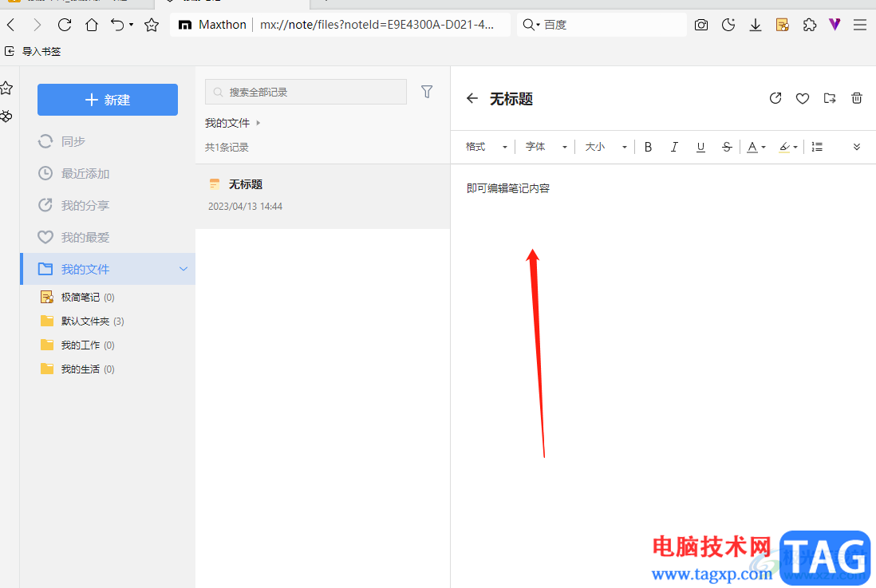
Task: Click the clover icon in left sidebar
Action: (x=6, y=116)
